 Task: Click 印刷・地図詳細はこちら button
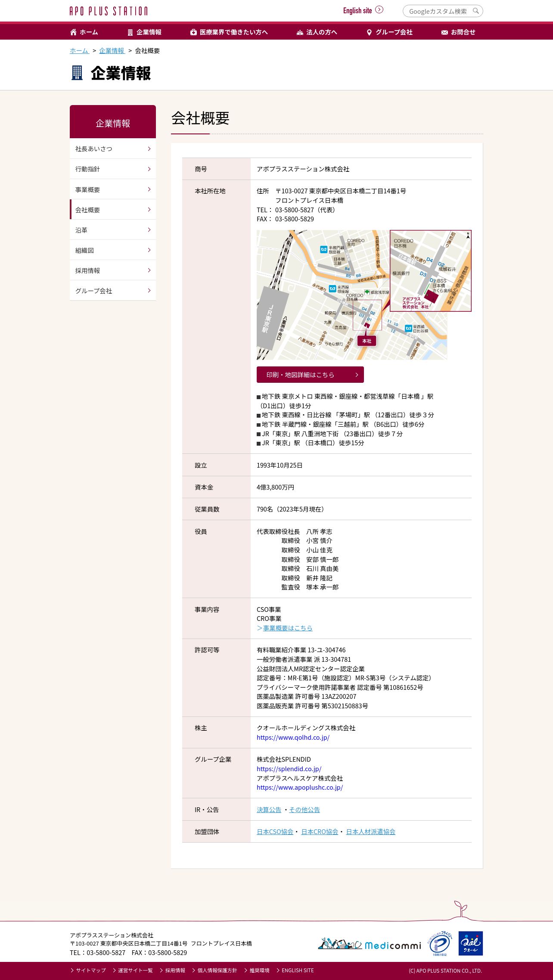(310, 375)
